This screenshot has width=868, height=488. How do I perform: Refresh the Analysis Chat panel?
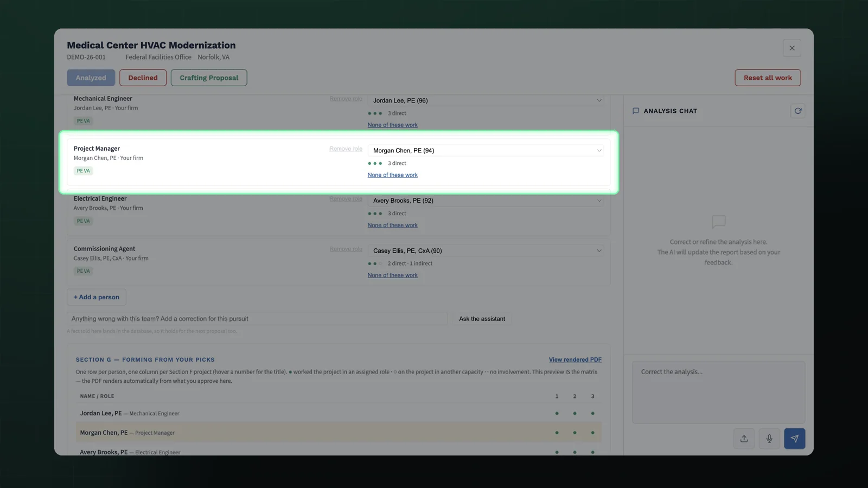[798, 111]
